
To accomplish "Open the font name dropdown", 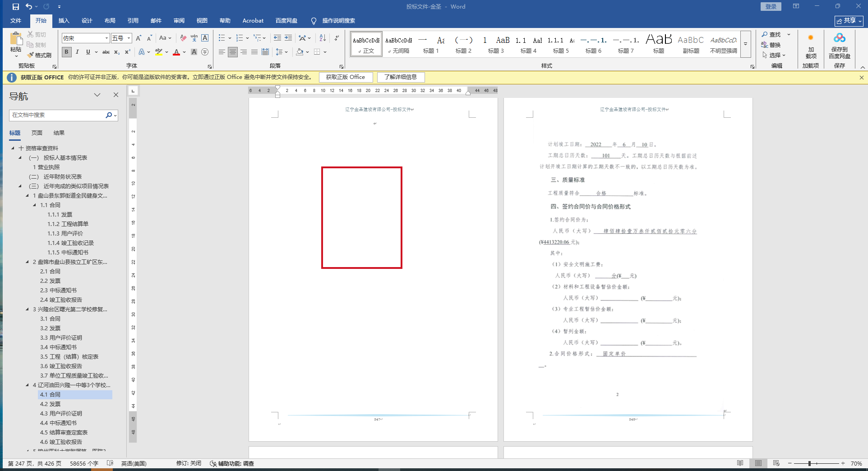I will tap(106, 38).
